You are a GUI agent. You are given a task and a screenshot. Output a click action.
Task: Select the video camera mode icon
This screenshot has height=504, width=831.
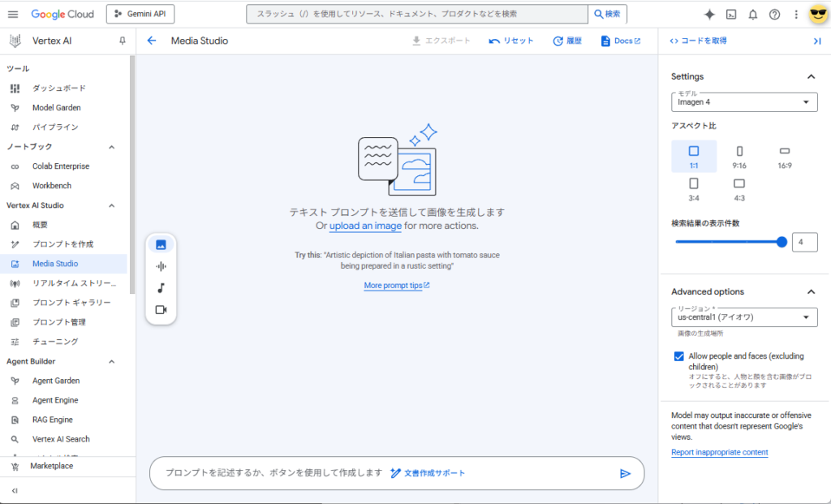pyautogui.click(x=161, y=309)
